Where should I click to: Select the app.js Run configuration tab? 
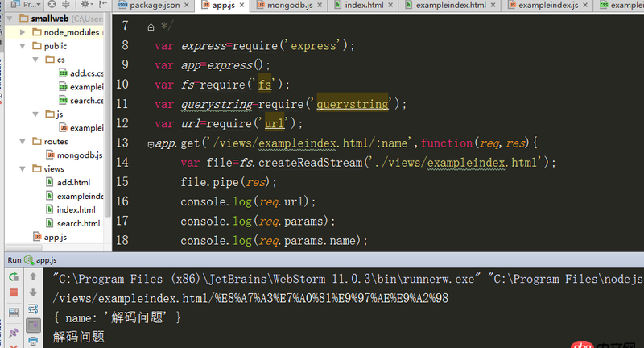41,260
